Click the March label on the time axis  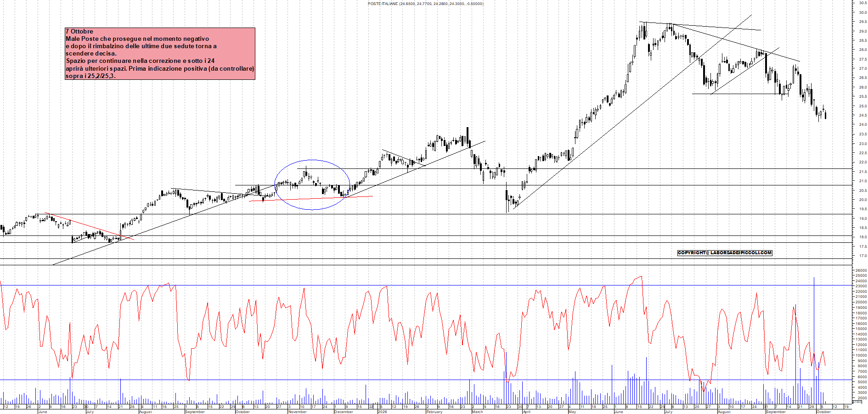(x=478, y=412)
